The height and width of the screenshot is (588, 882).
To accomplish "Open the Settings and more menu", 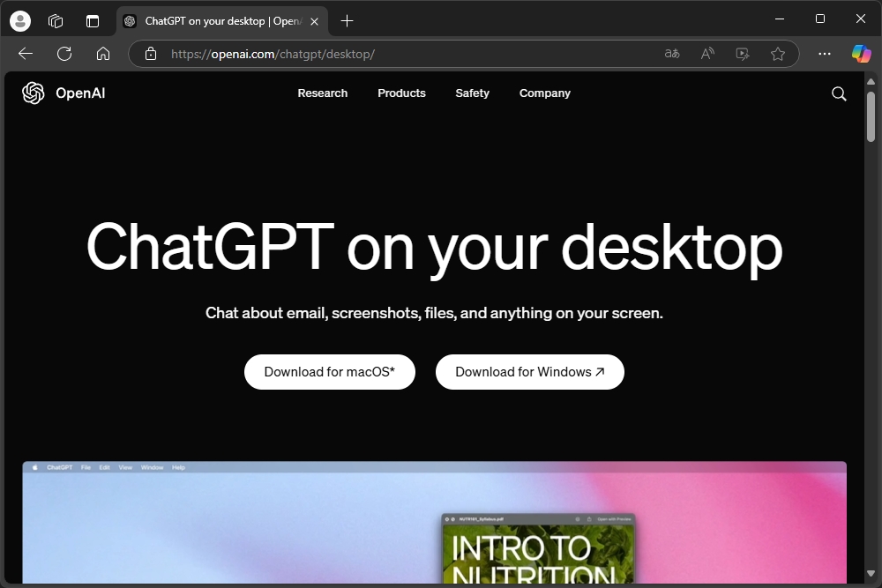I will [825, 54].
